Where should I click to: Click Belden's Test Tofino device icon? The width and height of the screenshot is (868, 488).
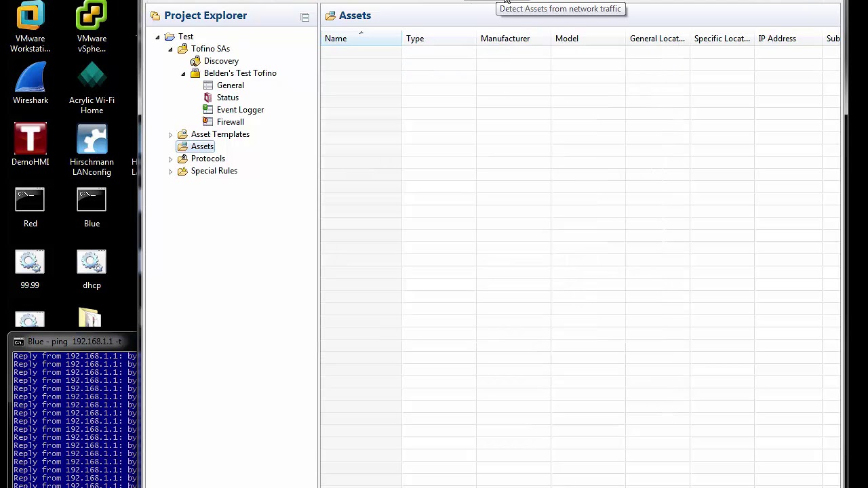[195, 73]
